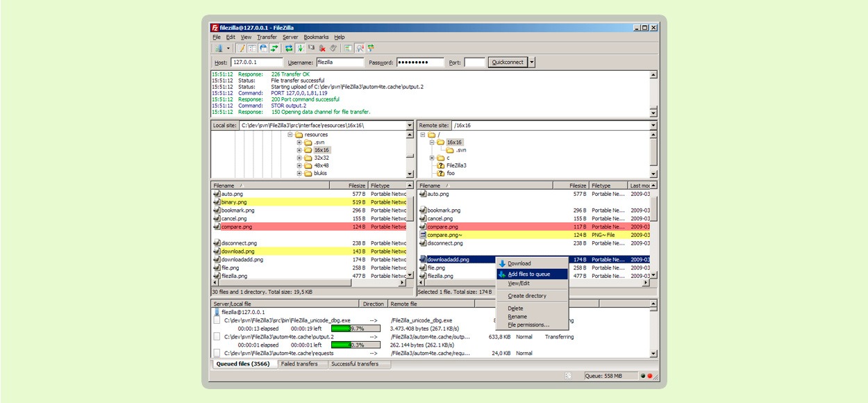Click the FileZilla3 unknown-folder icon in remote tree

point(440,165)
